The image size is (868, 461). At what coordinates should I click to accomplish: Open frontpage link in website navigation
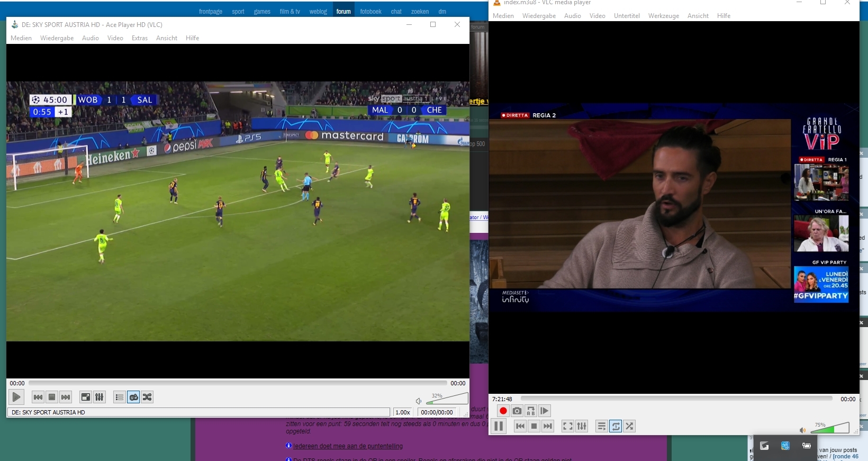[211, 12]
